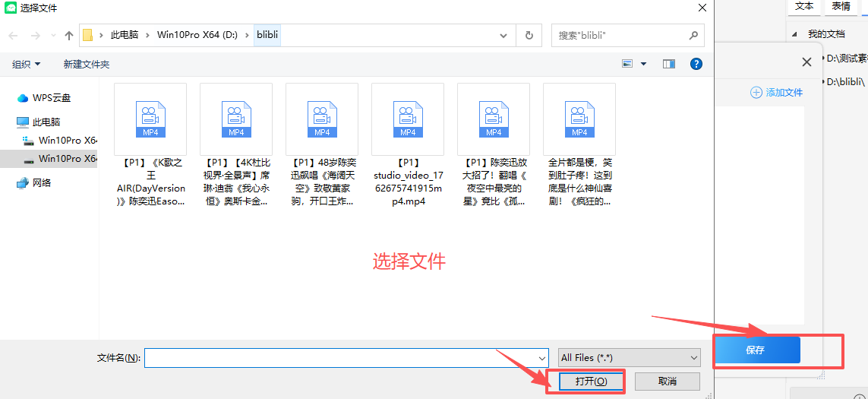Screen dimensions: 868x399
Task: Click the add file plus icon
Action: 756,93
